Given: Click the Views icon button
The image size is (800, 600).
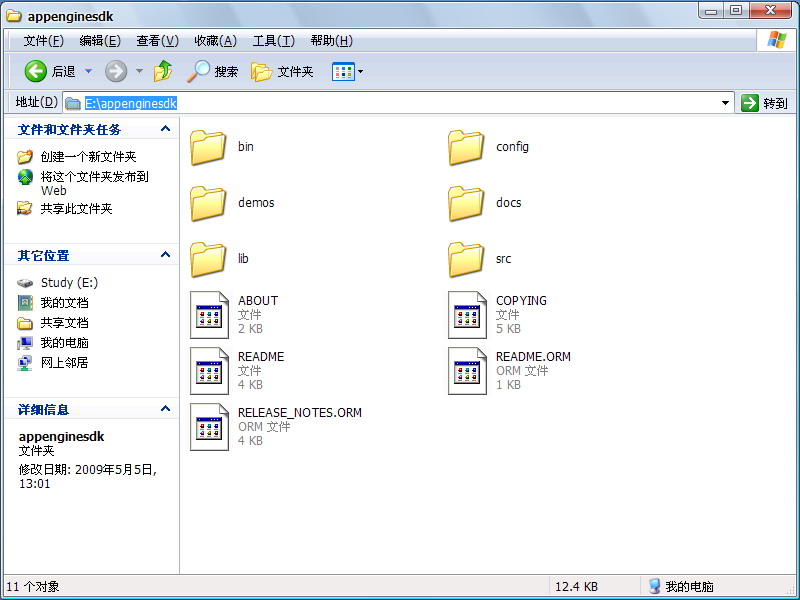Looking at the screenshot, I should click(x=343, y=71).
